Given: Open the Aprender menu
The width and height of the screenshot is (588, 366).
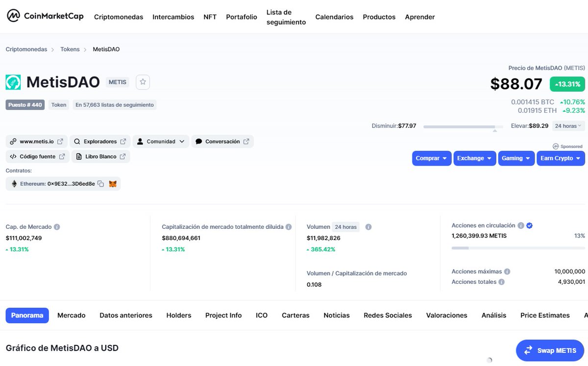Looking at the screenshot, I should (419, 17).
